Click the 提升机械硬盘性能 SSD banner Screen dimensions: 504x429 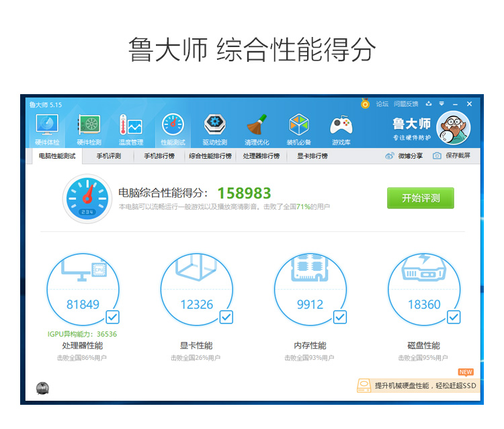(x=418, y=385)
